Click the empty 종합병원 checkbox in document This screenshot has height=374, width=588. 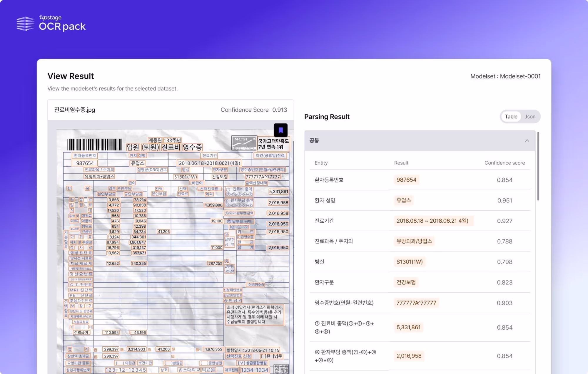click(204, 363)
